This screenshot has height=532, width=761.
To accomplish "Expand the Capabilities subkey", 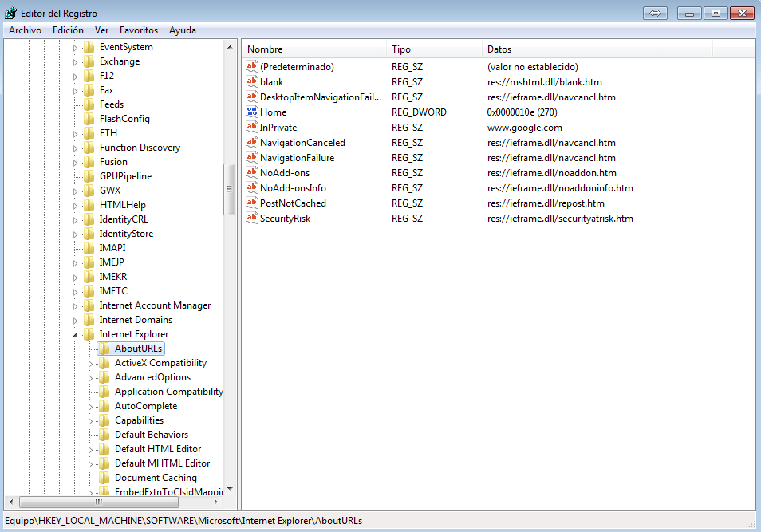I will click(x=90, y=421).
